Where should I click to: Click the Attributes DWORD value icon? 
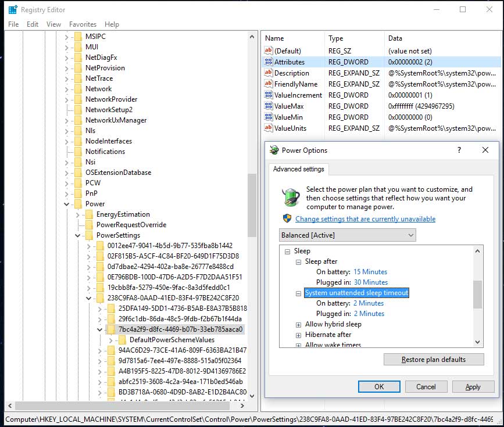point(269,62)
